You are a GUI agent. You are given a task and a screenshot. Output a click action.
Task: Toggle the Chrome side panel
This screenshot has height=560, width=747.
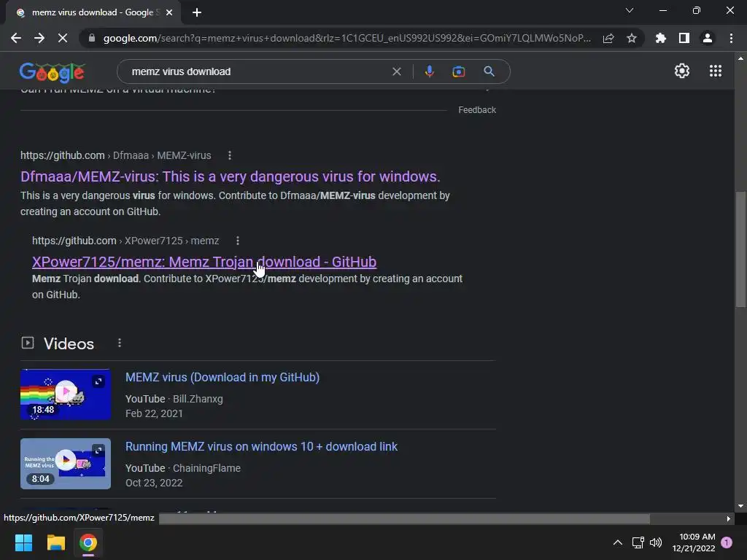click(x=684, y=38)
